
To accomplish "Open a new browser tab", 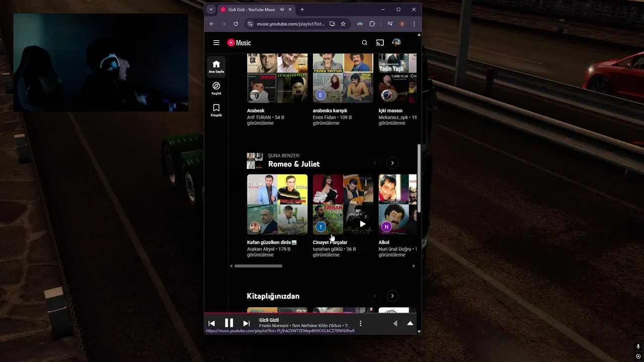I will [x=302, y=10].
